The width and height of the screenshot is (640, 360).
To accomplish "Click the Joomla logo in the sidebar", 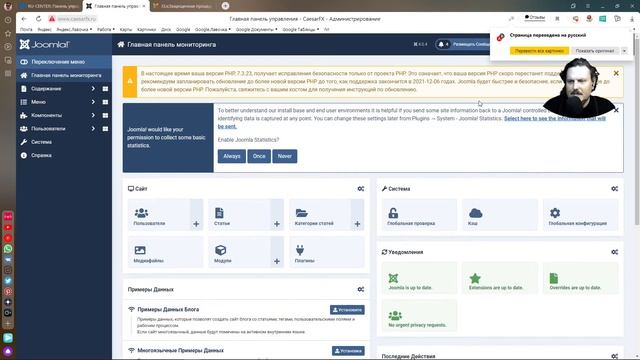I will (44, 44).
